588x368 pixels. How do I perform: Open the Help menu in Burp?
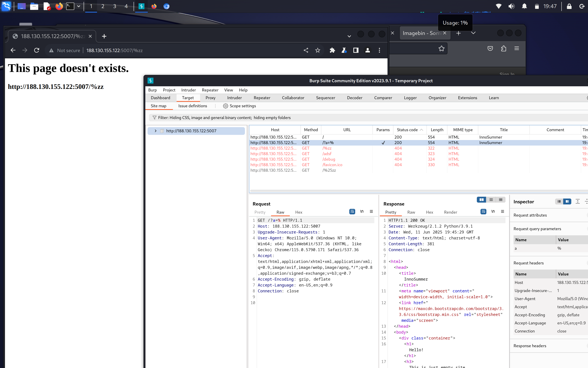[x=243, y=90]
